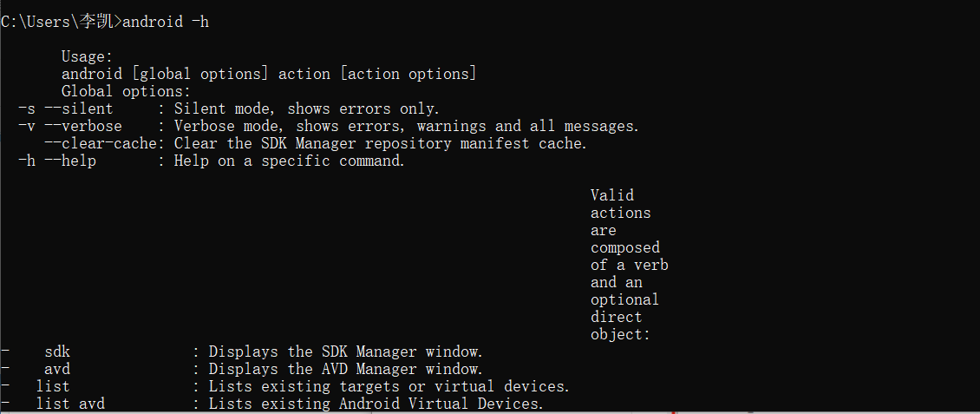Viewport: 980px width, 414px height.
Task: Click the word "optional" in the output
Action: (x=625, y=299)
